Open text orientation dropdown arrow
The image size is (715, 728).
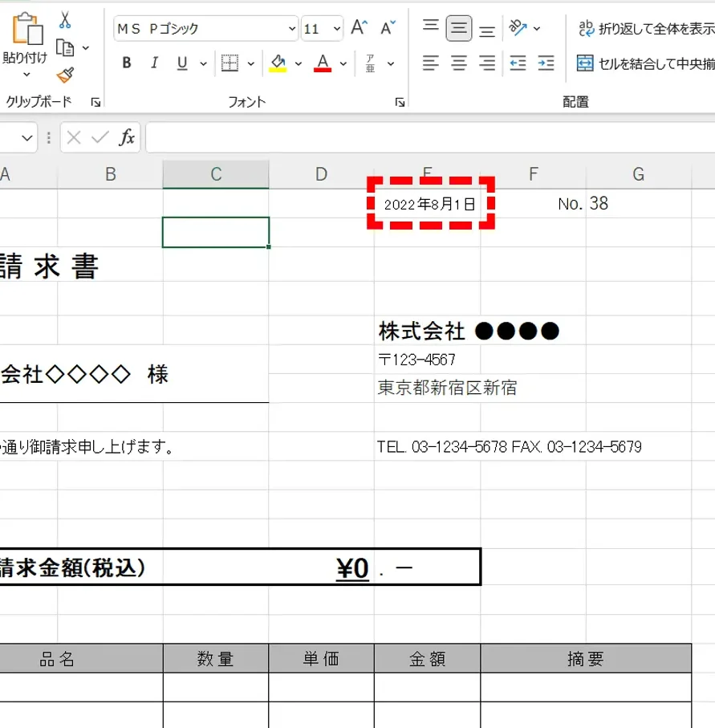tap(537, 29)
